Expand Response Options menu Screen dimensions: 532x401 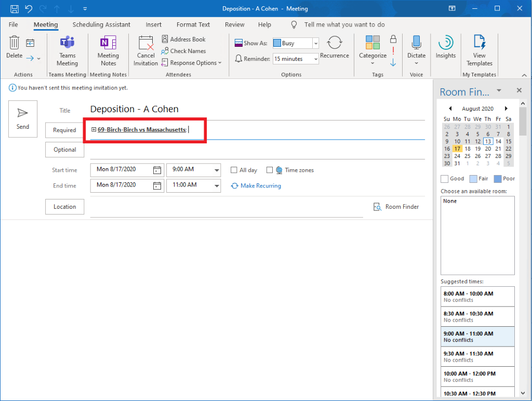coord(191,63)
